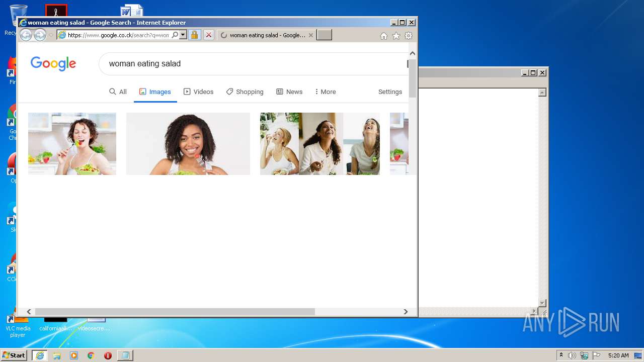Open the curly-haired smiling woman image
The width and height of the screenshot is (644, 362).
[x=188, y=144]
